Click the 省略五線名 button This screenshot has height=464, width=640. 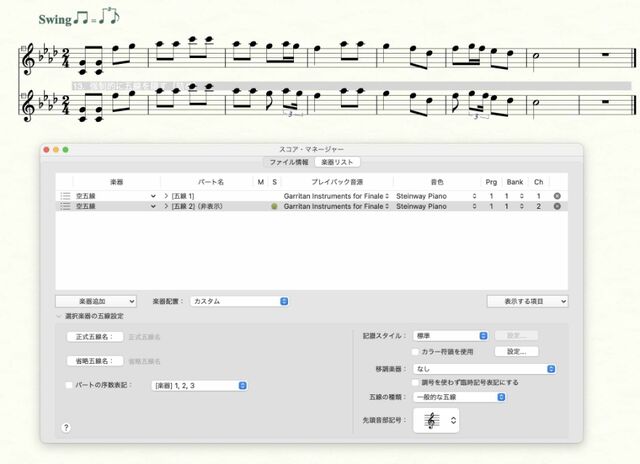click(x=95, y=361)
